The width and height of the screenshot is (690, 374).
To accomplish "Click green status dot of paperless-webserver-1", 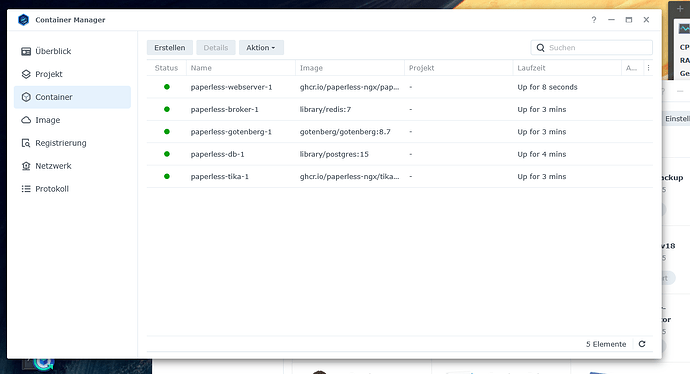I will [167, 87].
